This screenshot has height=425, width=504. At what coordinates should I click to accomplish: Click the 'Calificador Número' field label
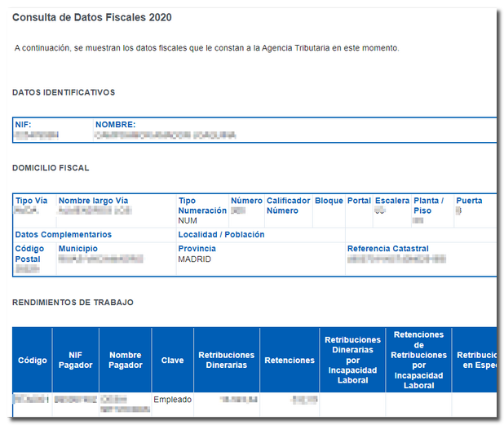pos(288,206)
